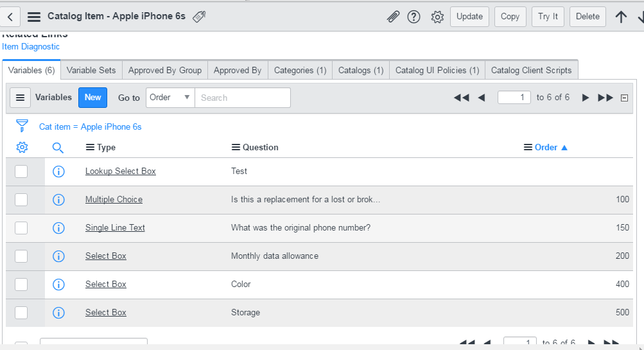Open help with the question mark icon
The image size is (644, 350).
point(413,17)
